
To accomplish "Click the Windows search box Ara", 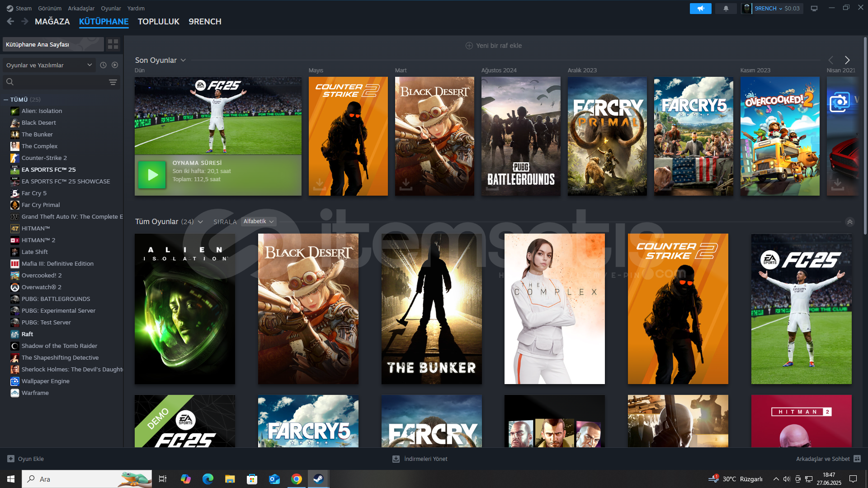I will coord(87,479).
